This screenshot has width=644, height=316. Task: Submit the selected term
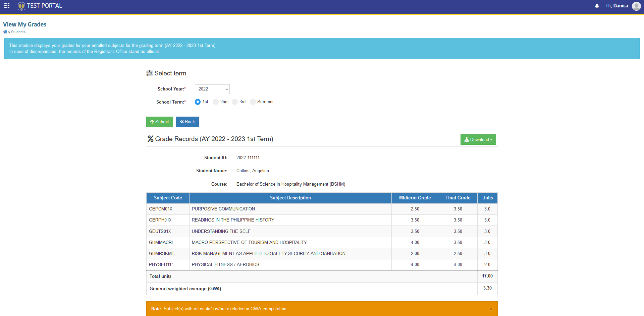(x=160, y=122)
